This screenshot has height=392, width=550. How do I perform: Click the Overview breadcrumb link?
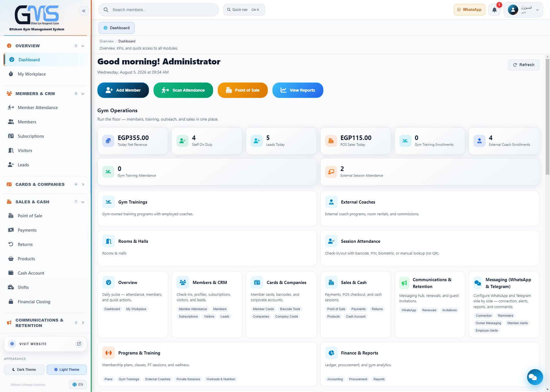coord(107,41)
